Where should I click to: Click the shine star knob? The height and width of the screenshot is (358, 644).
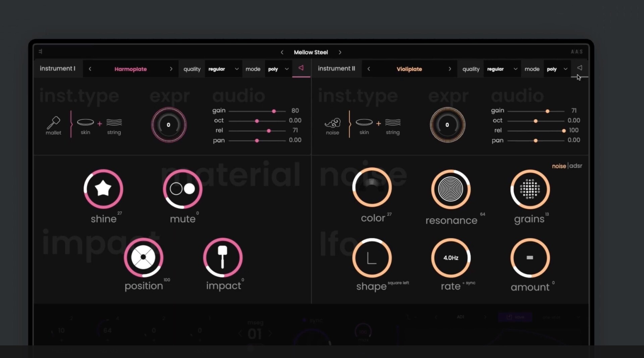pyautogui.click(x=103, y=189)
